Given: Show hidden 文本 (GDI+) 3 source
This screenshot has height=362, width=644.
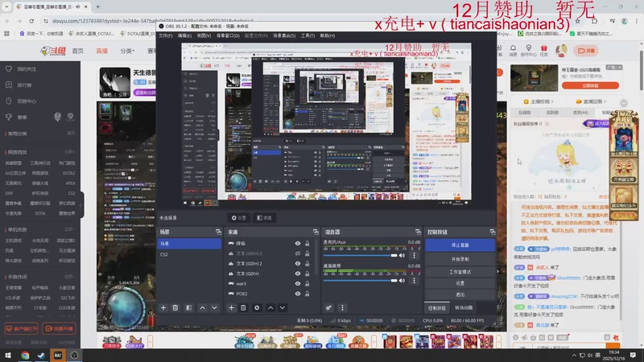Looking at the screenshot, I should coord(298,253).
